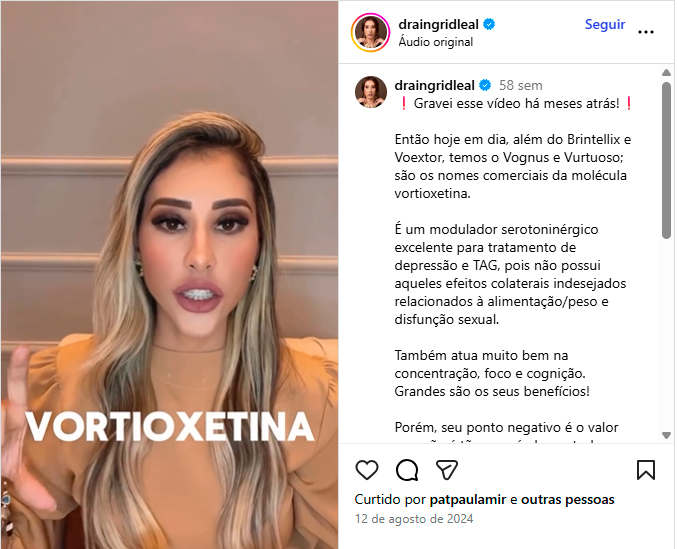Share post using paper plane icon
This screenshot has height=549, width=677.
tap(446, 470)
